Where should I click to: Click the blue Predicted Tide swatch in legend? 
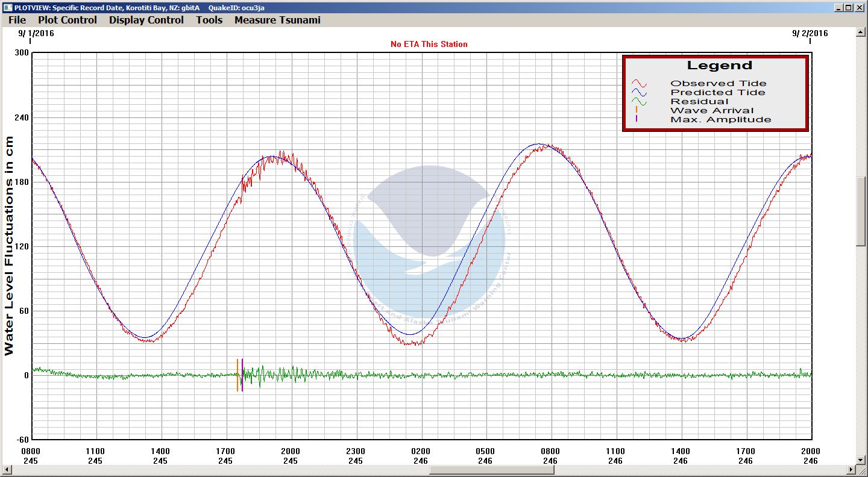[639, 93]
